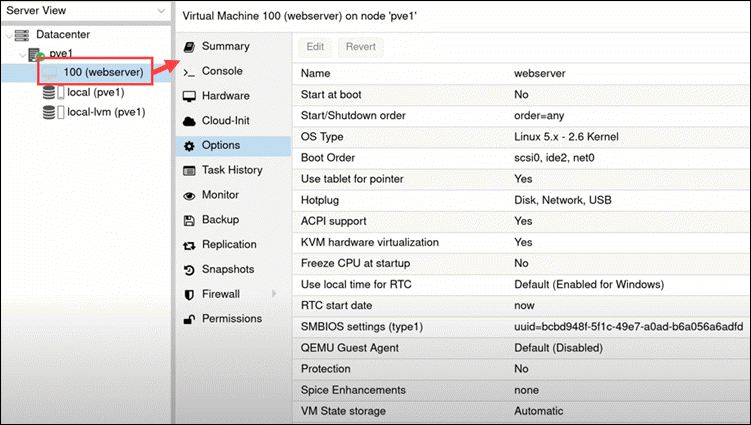The width and height of the screenshot is (751, 425).
Task: Click the Console terminal prompt icon
Action: pyautogui.click(x=189, y=73)
